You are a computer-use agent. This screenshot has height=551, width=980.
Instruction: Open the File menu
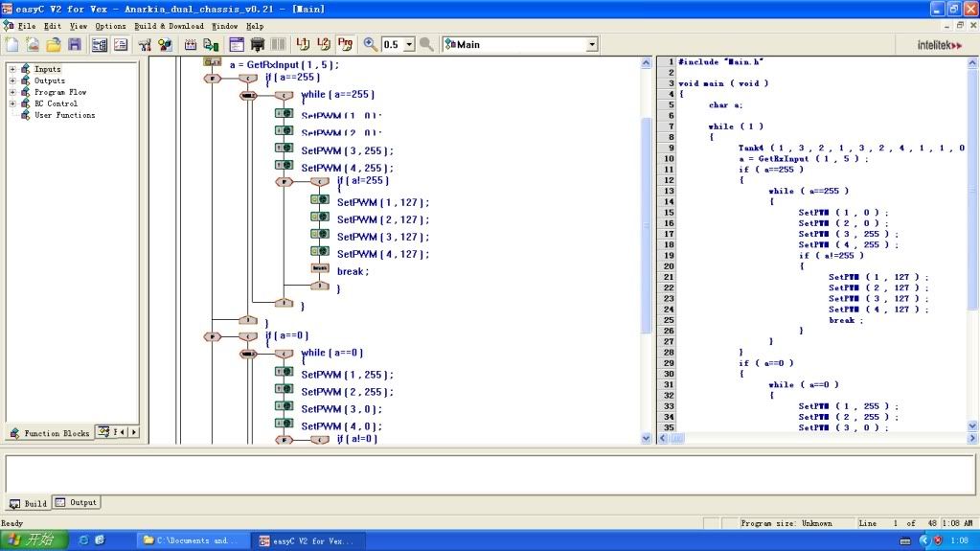pyautogui.click(x=26, y=26)
